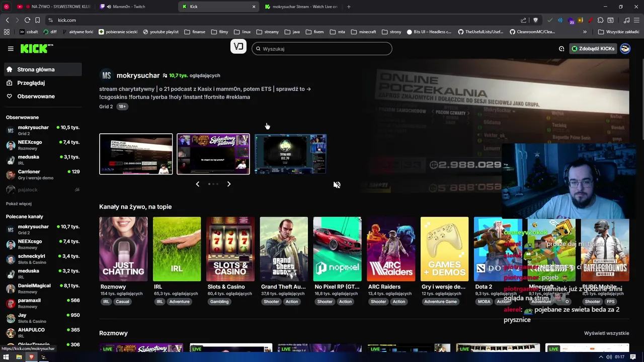Switch to the Mamm0n Twitch tab
The image size is (644, 362).
128,7
